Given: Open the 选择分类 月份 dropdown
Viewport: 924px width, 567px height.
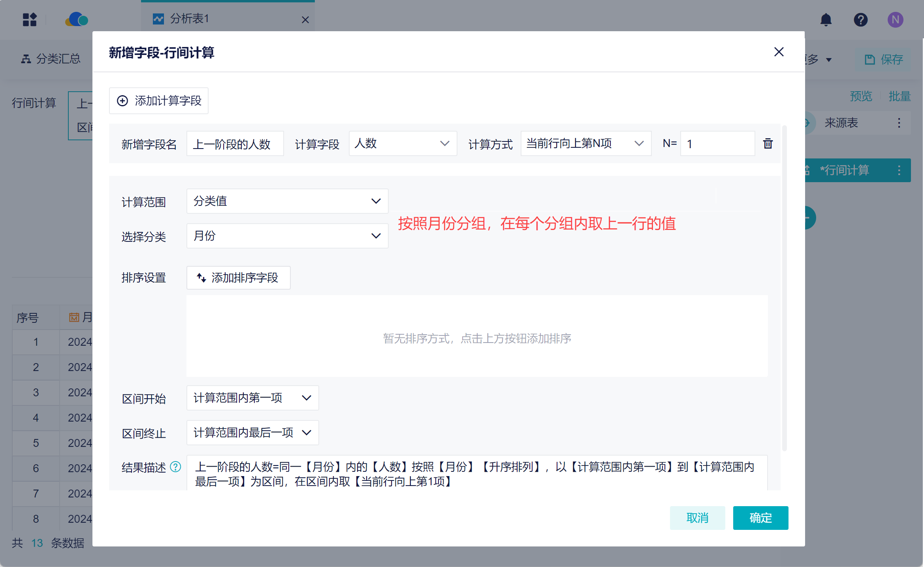Looking at the screenshot, I should coord(287,236).
